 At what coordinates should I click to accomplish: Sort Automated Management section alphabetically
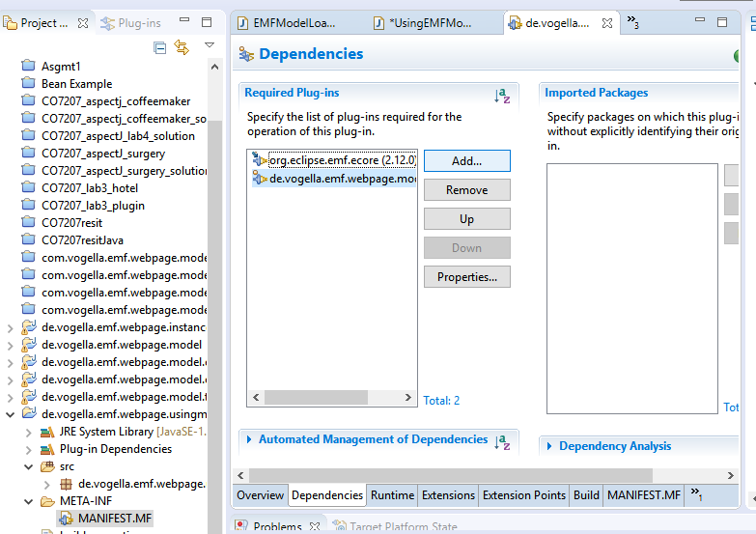tap(502, 442)
